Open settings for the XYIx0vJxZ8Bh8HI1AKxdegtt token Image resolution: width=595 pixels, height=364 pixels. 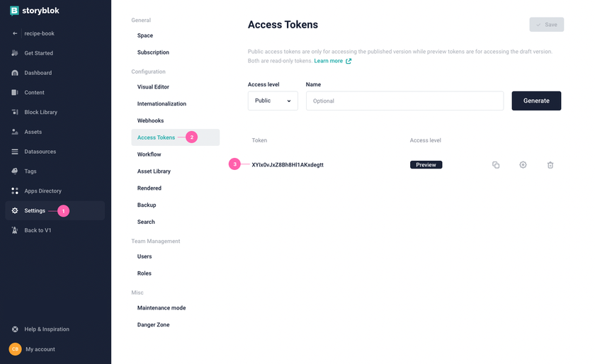click(x=523, y=165)
